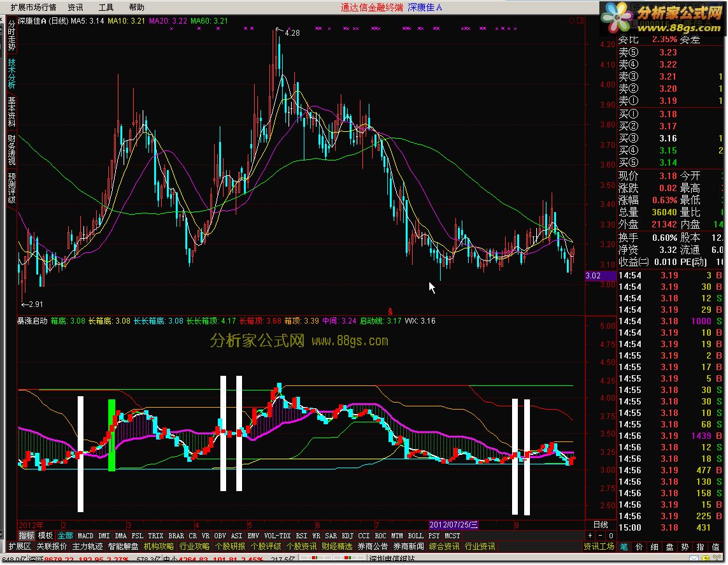Switch indicator to MTM

point(397,536)
